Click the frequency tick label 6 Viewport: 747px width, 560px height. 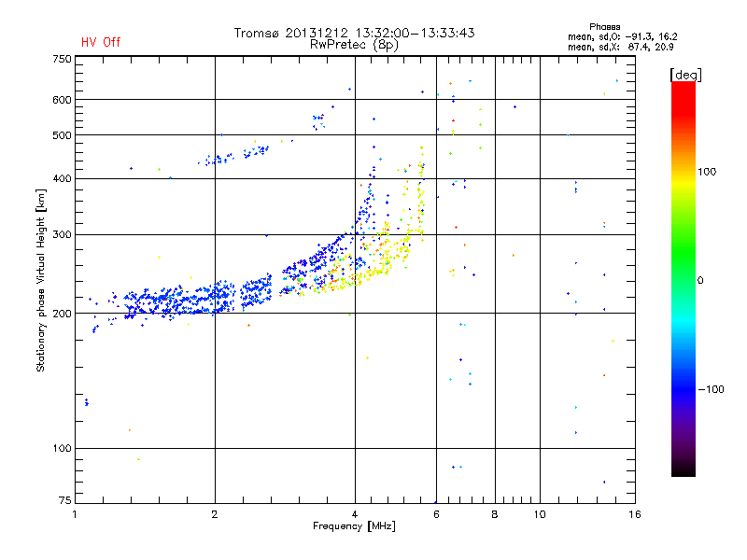point(436,514)
